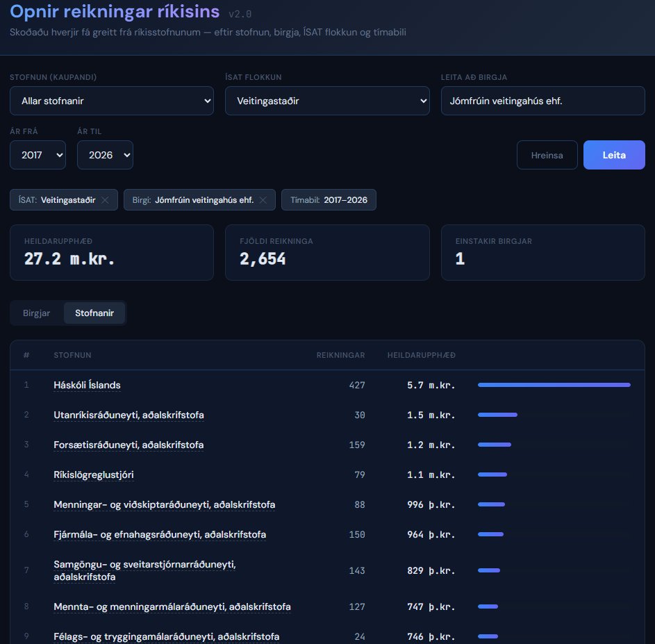Screen dimensions: 655x644
Task: Open Félags- og tryggingamálaráðuneyti link
Action: [166, 636]
